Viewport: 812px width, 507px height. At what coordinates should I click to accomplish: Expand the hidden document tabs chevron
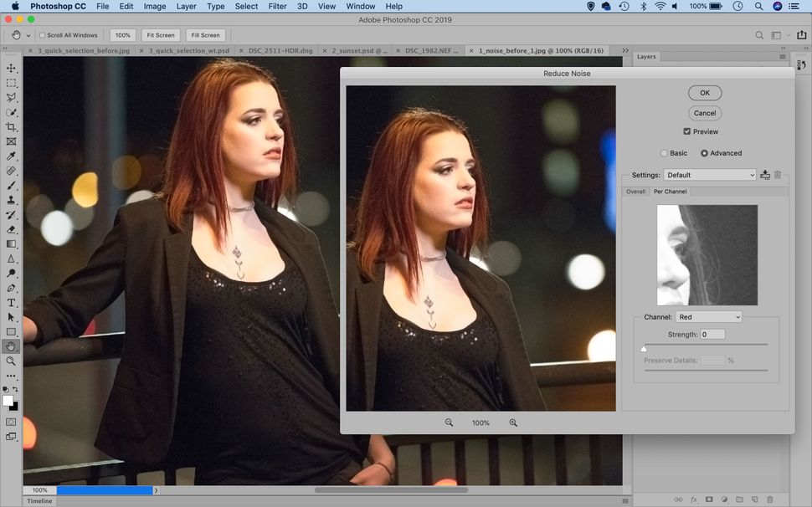pyautogui.click(x=625, y=50)
